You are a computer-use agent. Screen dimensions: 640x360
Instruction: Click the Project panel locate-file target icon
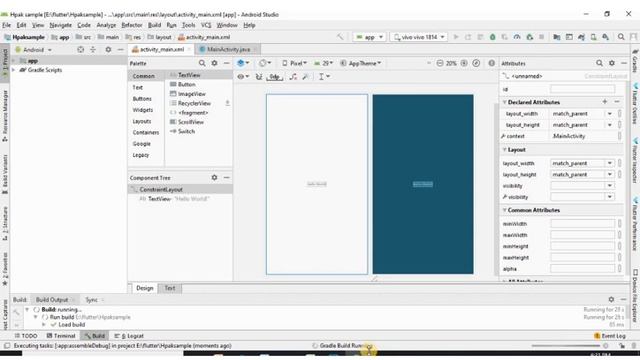[81, 49]
